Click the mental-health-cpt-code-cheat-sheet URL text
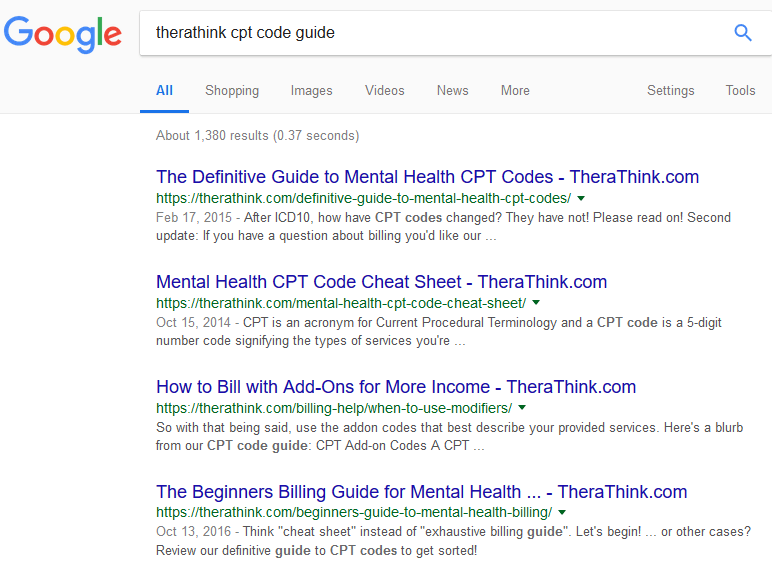 tap(341, 303)
